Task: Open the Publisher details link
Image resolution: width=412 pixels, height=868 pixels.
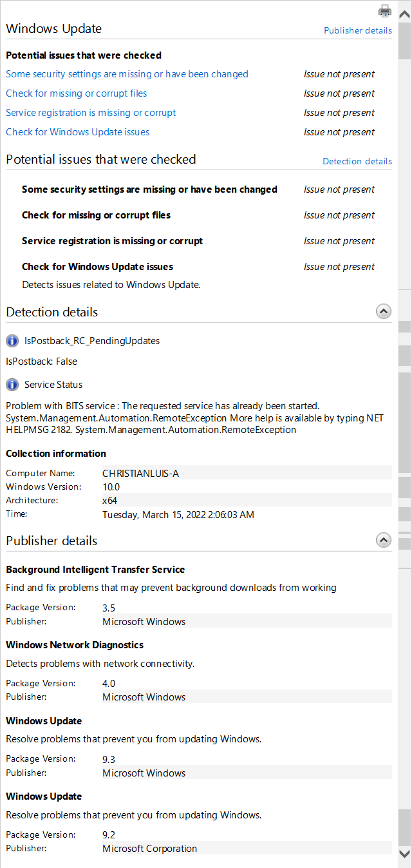Action: (358, 30)
